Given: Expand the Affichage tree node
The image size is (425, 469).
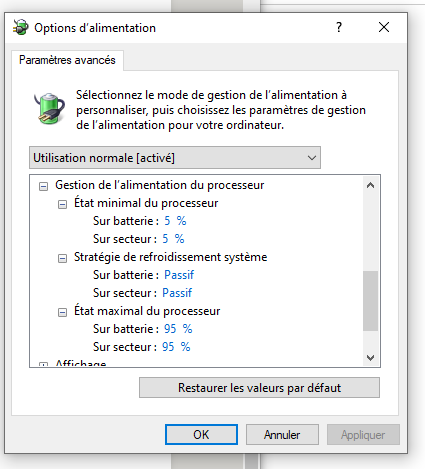Looking at the screenshot, I should (x=43, y=364).
